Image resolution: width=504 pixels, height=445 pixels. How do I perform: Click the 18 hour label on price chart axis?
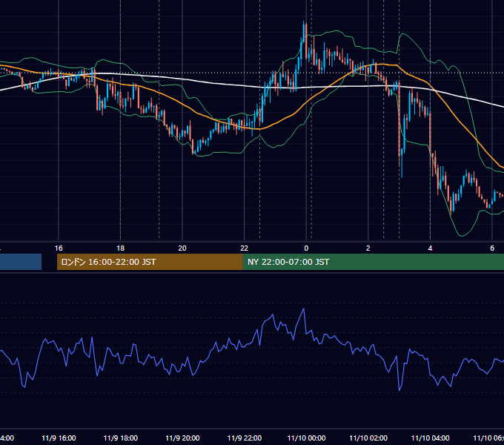point(121,248)
